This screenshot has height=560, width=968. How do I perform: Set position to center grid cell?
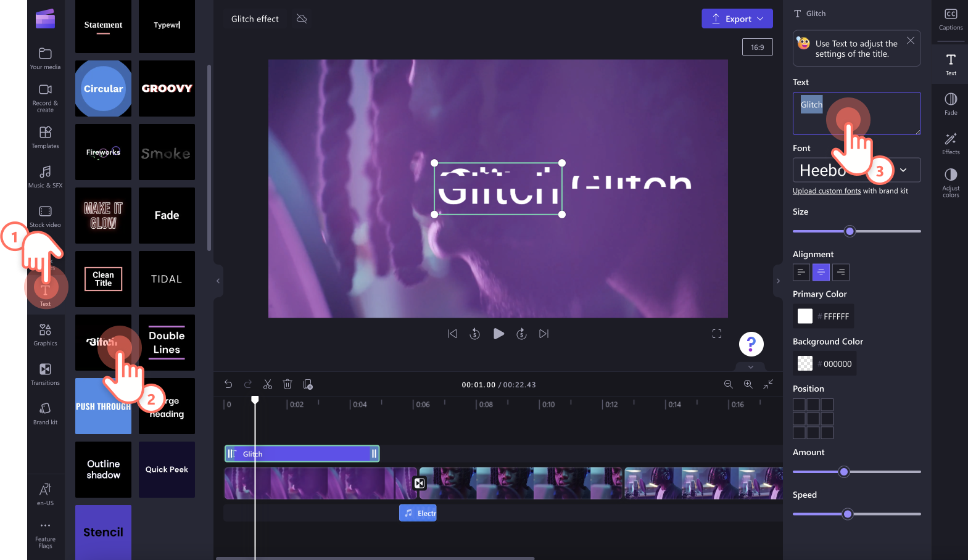coord(813,419)
